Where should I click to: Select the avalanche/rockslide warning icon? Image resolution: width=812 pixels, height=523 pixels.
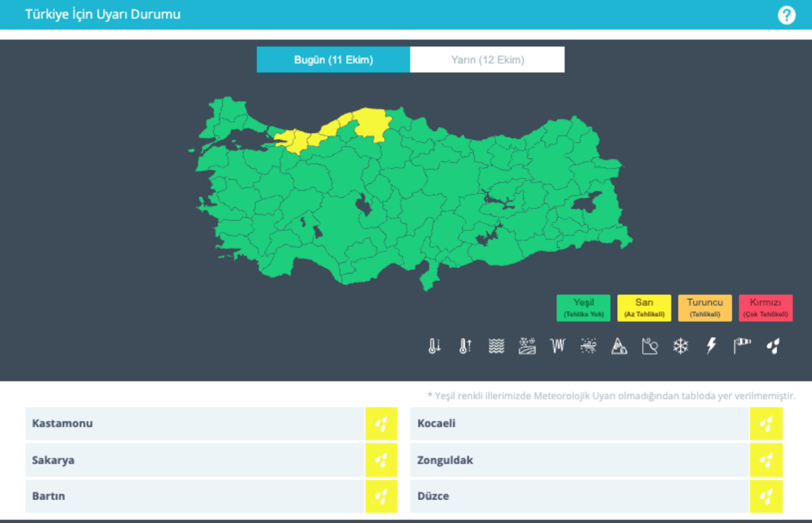pos(650,346)
